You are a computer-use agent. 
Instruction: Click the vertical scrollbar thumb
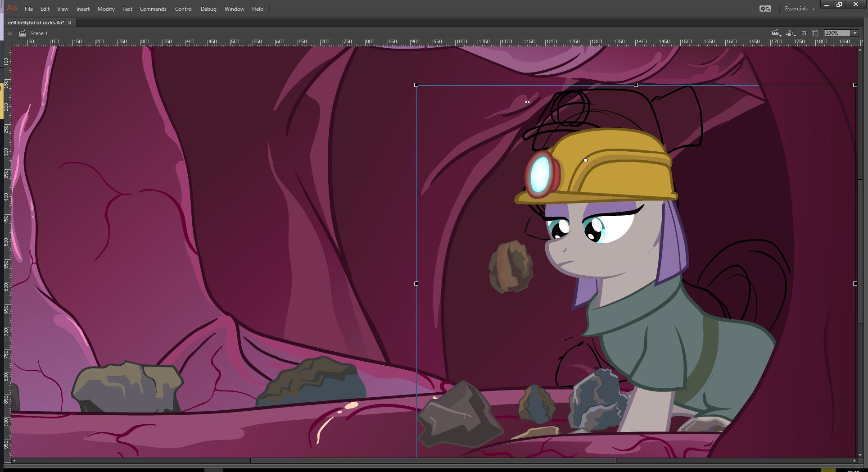[860, 251]
